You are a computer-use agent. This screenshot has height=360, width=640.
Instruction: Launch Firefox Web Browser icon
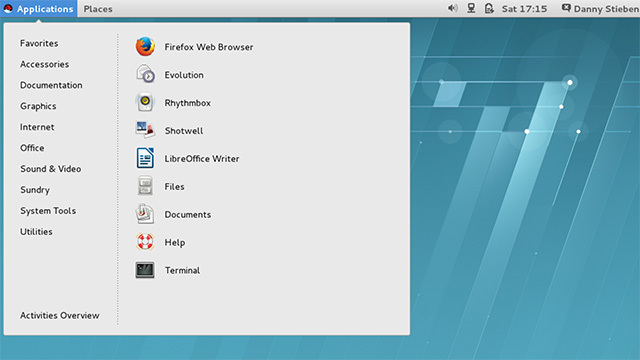tap(145, 47)
